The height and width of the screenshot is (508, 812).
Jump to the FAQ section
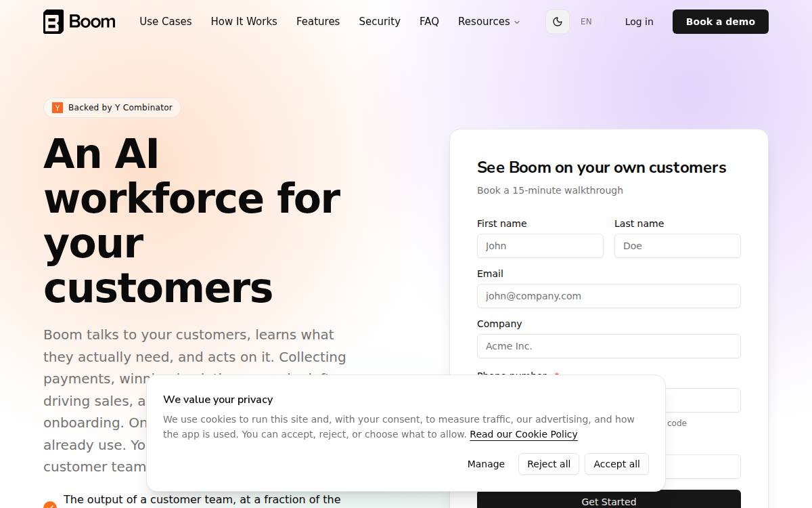429,22
